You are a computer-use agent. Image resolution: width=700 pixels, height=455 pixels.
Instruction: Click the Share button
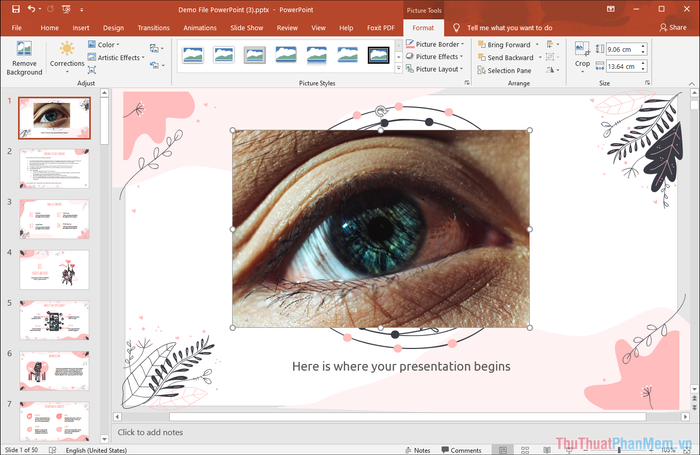click(x=673, y=27)
